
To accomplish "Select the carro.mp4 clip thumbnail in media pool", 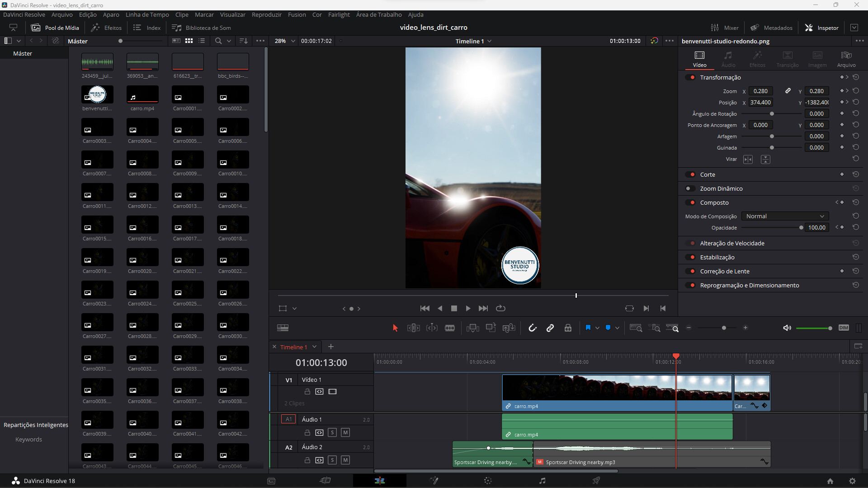I will click(142, 95).
